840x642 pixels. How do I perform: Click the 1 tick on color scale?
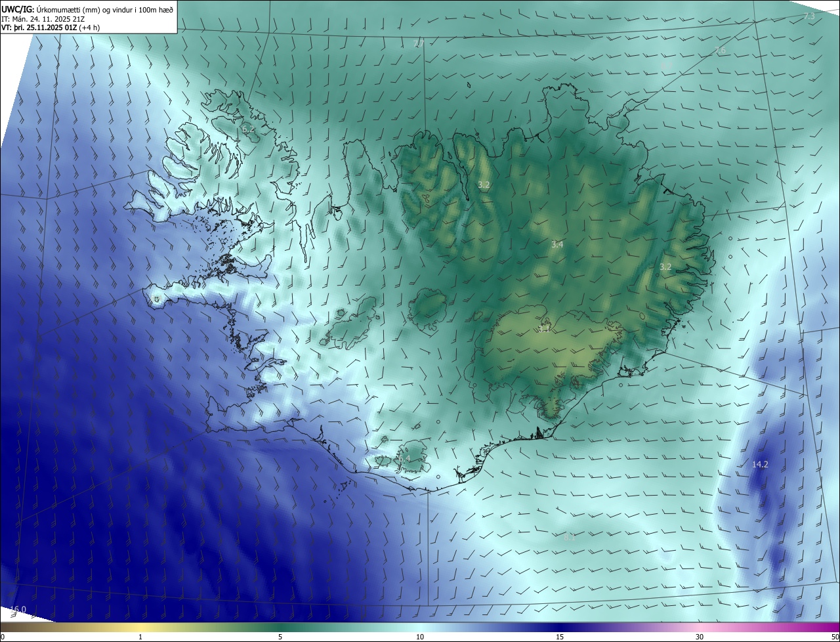pos(140,637)
